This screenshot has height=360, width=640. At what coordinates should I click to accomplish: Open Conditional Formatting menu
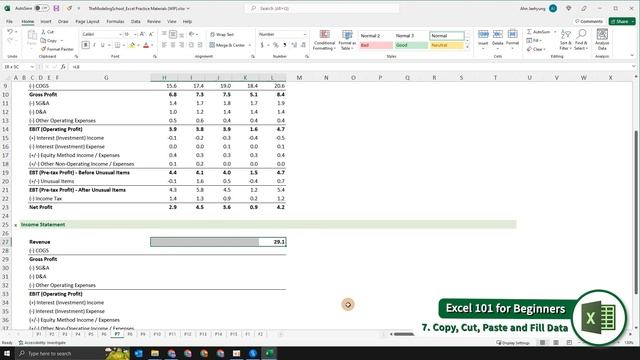point(324,40)
